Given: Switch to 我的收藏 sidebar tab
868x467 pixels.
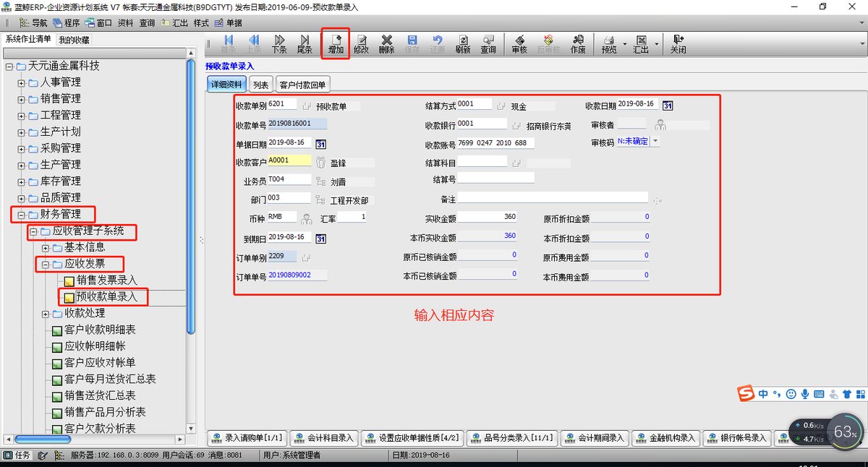Looking at the screenshot, I should 74,40.
